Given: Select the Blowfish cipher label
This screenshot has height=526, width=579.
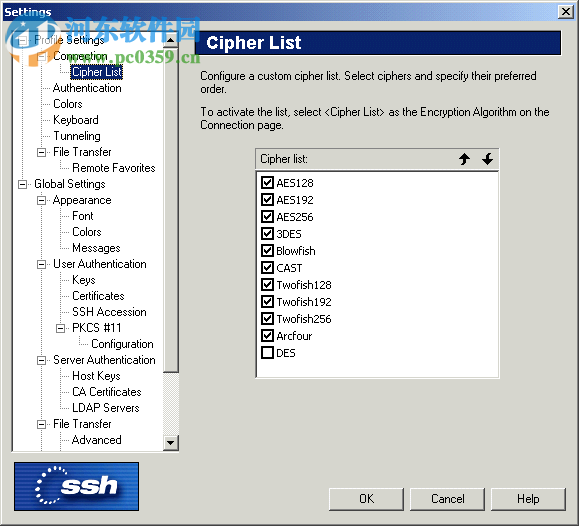Looking at the screenshot, I should (x=296, y=251).
